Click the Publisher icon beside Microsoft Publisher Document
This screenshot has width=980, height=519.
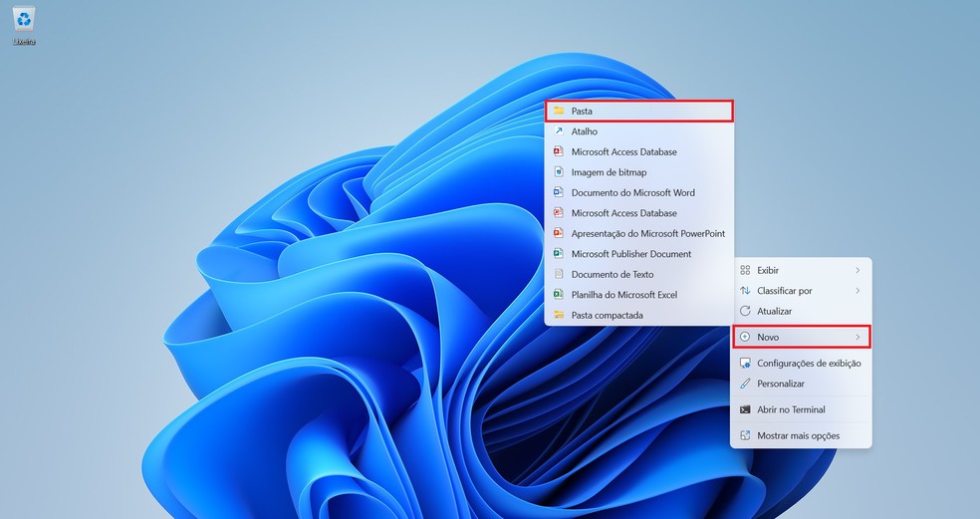click(x=559, y=254)
